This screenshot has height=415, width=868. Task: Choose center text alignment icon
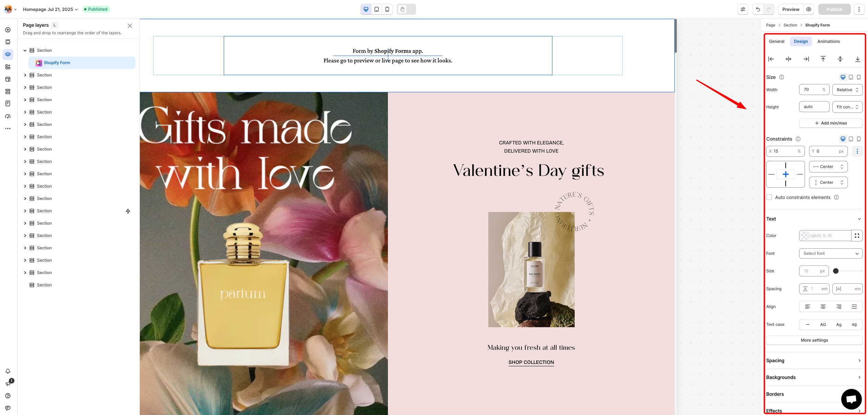click(823, 307)
